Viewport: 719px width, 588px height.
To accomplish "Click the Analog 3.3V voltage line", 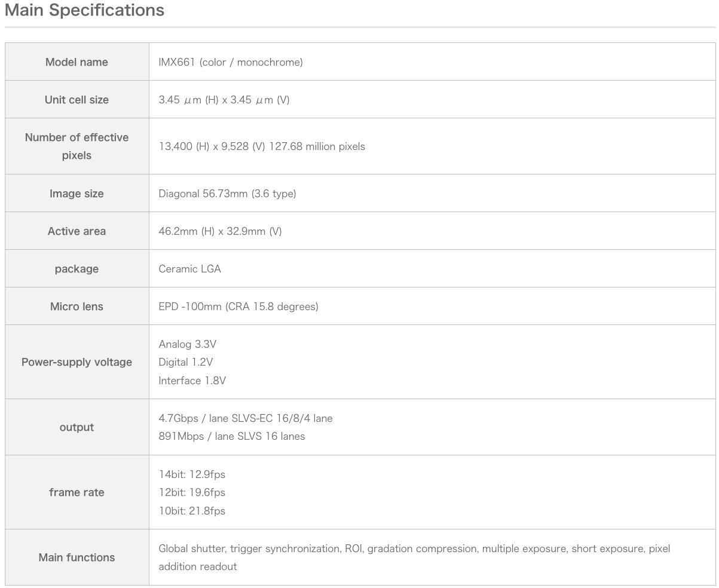I will [188, 344].
